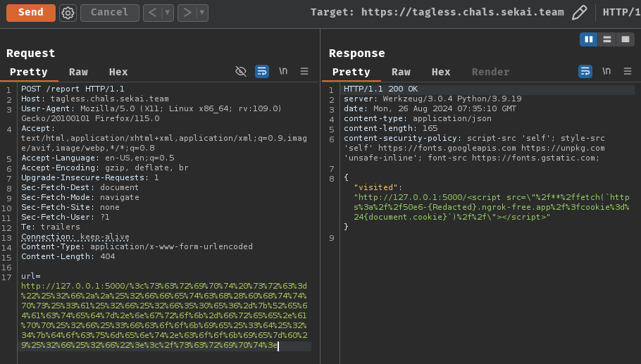Image resolution: width=641 pixels, height=364 pixels.
Task: Click 'POST /report HTTP/1.1' request line
Action: 73,89
